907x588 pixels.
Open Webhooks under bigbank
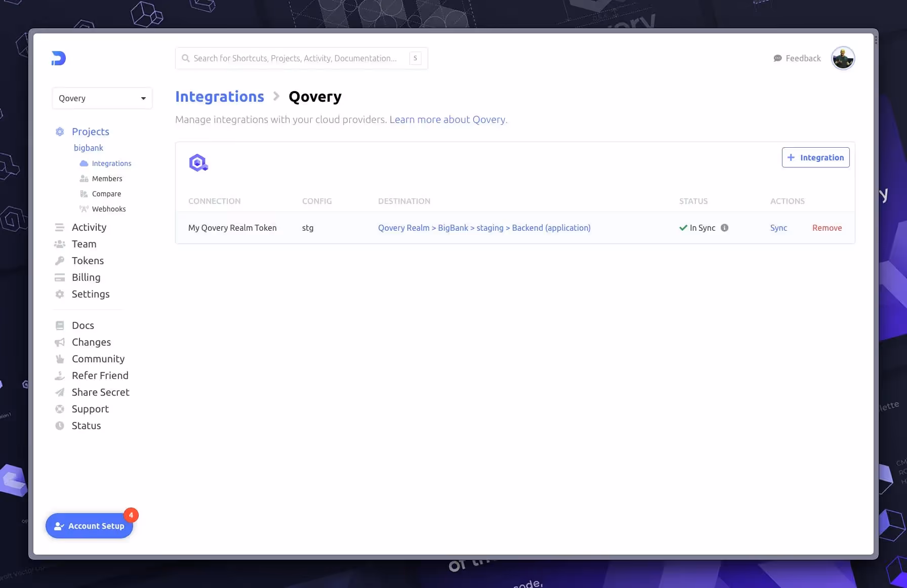(109, 209)
